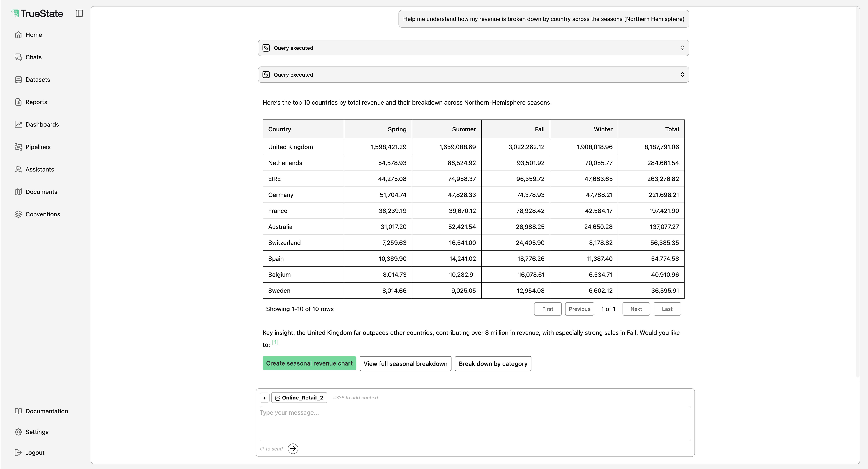Click Break down by category
This screenshot has height=469, width=868.
[x=493, y=363]
